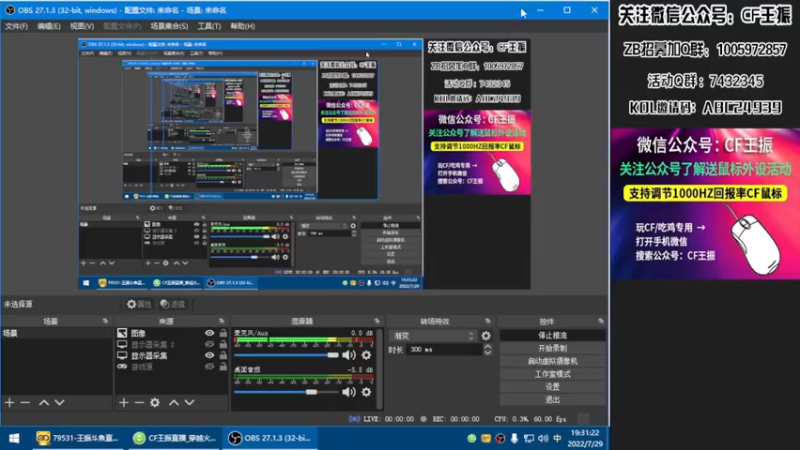800x450 pixels.
Task: Click the mixer panel vertical scrollbar
Action: tap(380, 368)
